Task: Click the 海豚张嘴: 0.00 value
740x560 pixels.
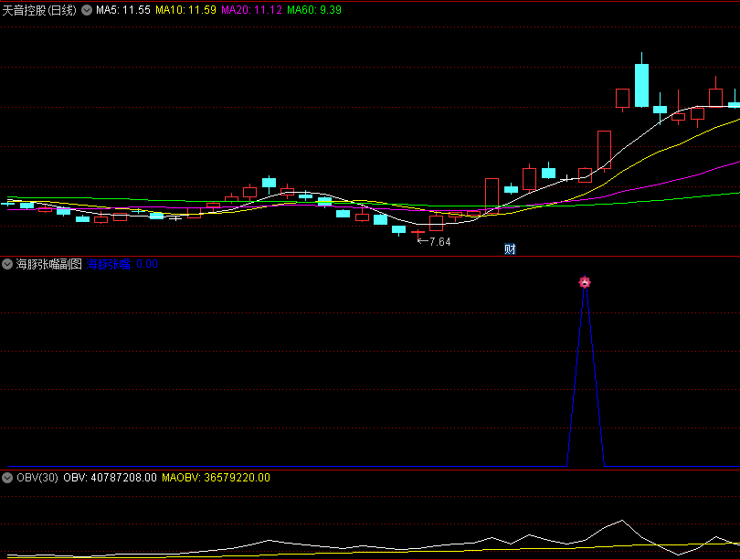Action: click(x=122, y=264)
